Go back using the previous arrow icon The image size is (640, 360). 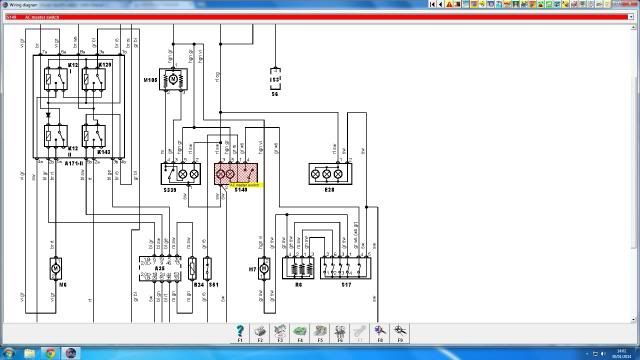click(x=441, y=4)
